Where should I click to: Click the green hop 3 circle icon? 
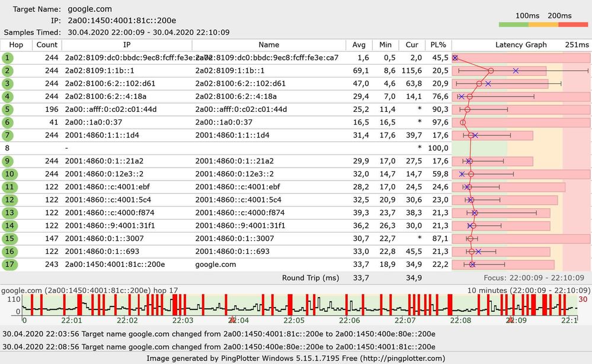[8, 83]
